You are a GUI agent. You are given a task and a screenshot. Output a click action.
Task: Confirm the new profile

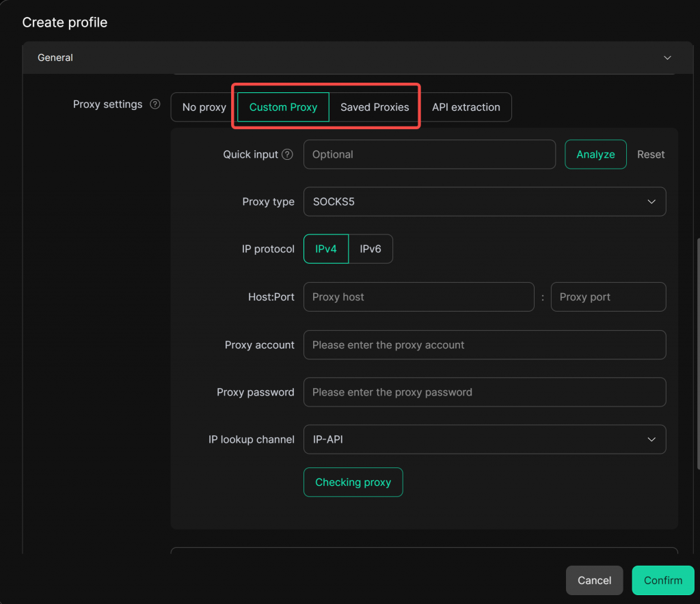pos(662,580)
